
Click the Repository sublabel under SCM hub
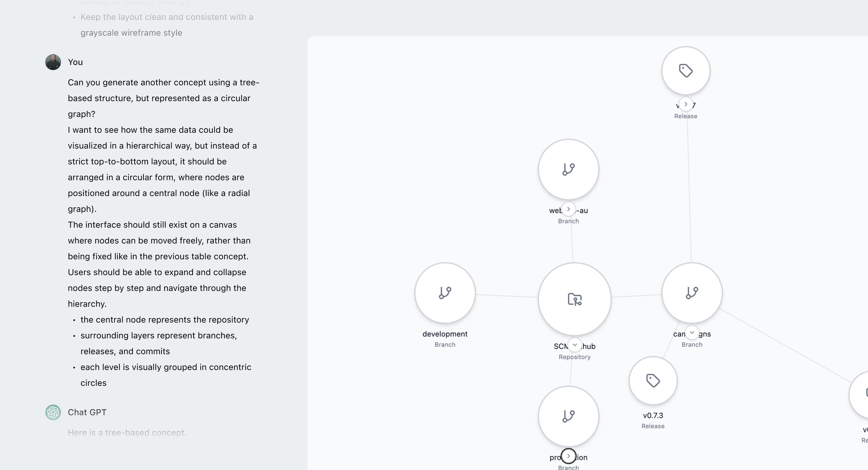tap(574, 357)
